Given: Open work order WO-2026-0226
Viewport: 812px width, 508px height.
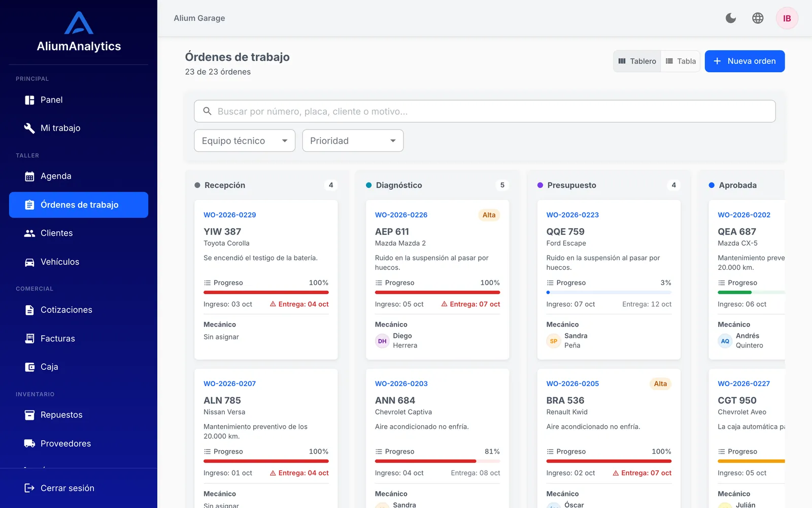Looking at the screenshot, I should coord(401,215).
